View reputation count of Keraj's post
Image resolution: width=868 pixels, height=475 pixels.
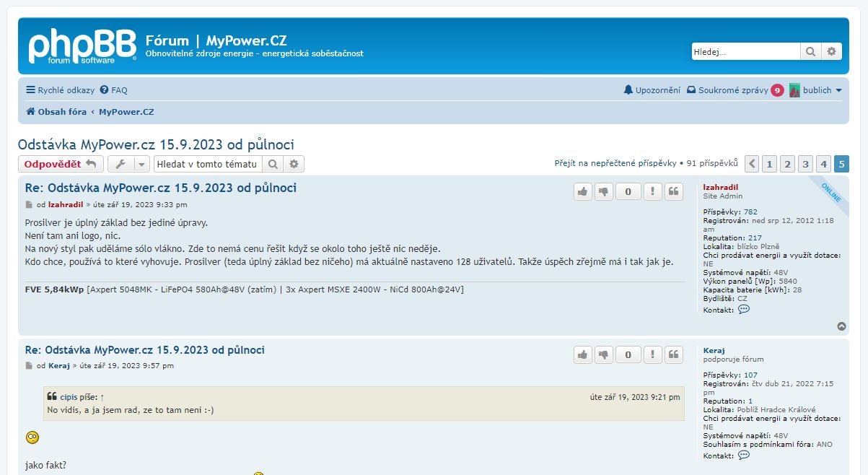tap(628, 354)
